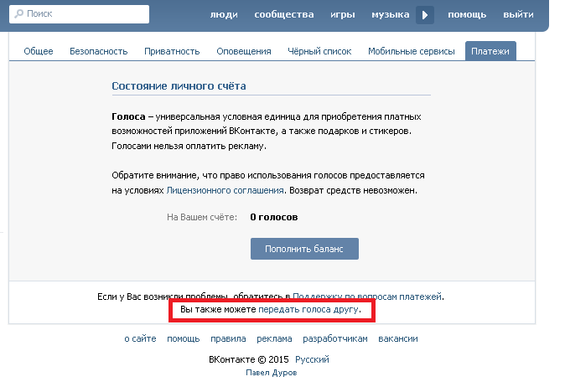
Task: Open the сообщества section
Action: (284, 15)
